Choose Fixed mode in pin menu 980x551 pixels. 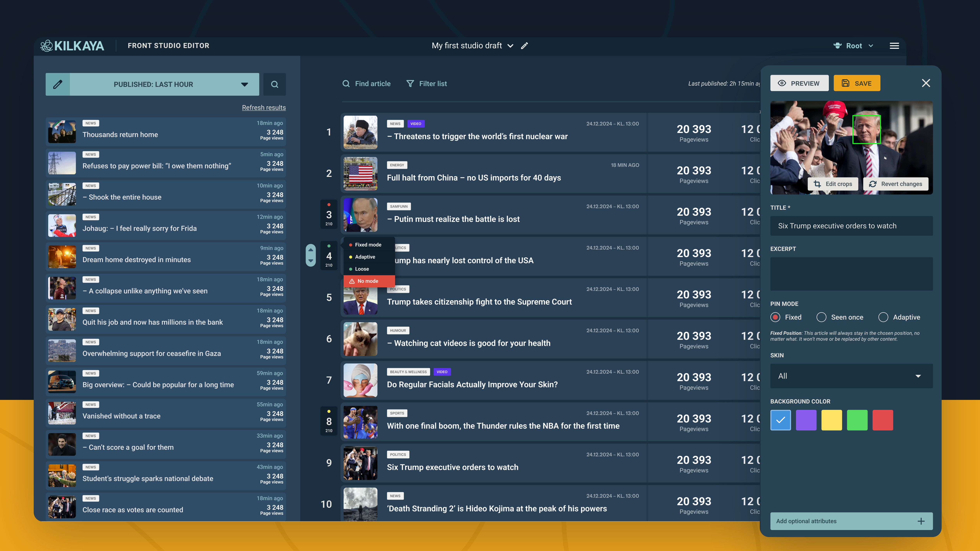[369, 245]
